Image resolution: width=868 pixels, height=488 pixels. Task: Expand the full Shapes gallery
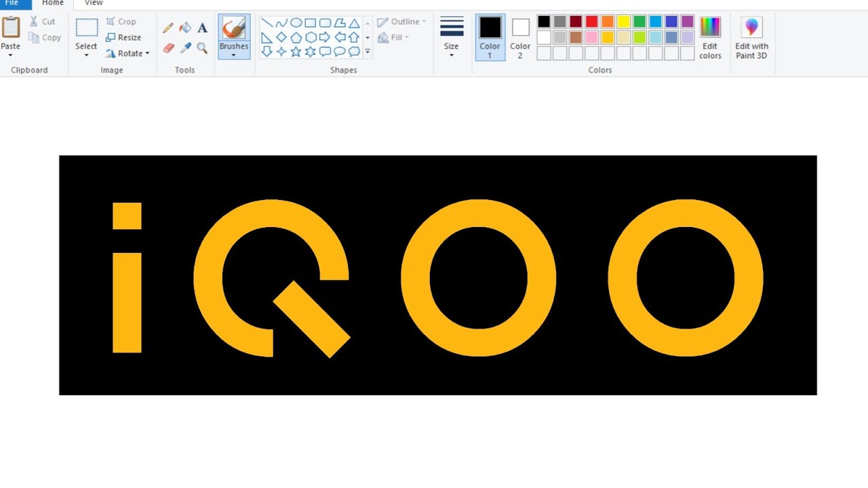point(368,52)
